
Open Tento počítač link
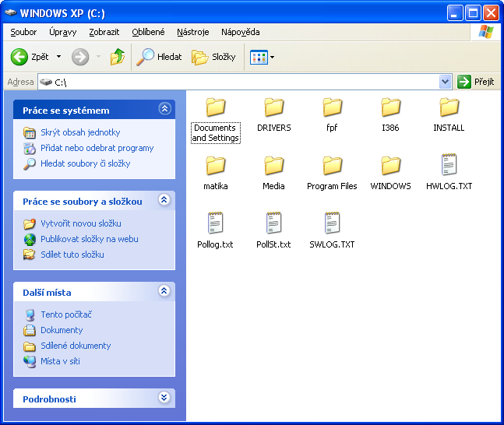click(66, 314)
